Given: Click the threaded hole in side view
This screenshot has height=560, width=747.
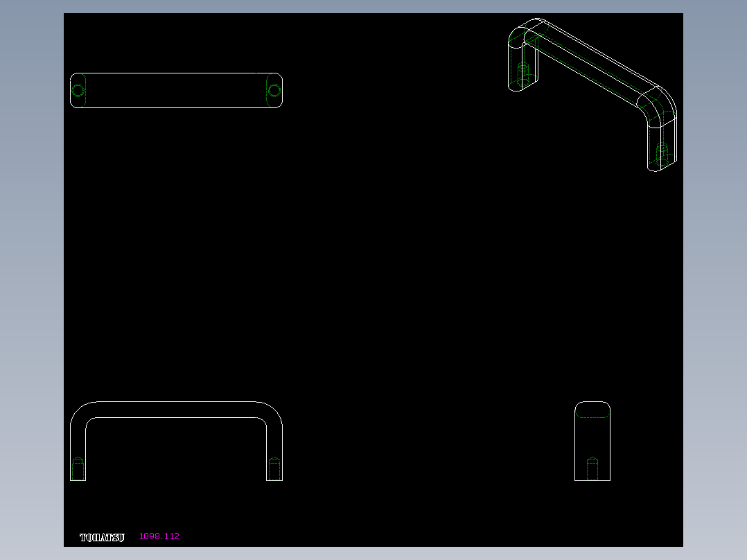Looking at the screenshot, I should coord(592,469).
